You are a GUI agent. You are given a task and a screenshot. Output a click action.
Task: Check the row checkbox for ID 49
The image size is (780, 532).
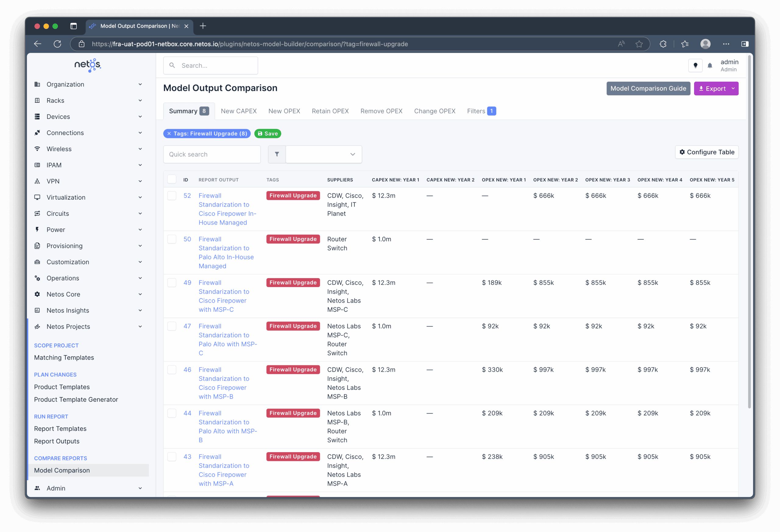click(x=172, y=283)
